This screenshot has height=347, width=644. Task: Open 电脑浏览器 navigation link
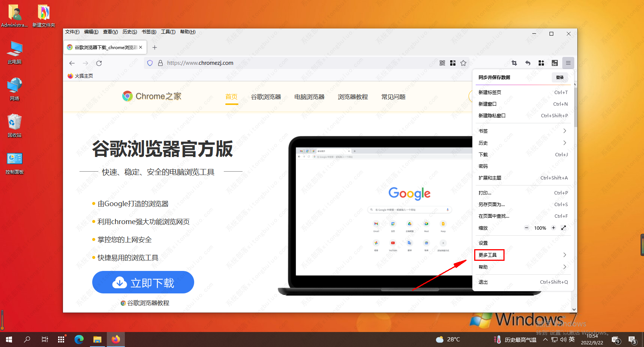(x=309, y=97)
